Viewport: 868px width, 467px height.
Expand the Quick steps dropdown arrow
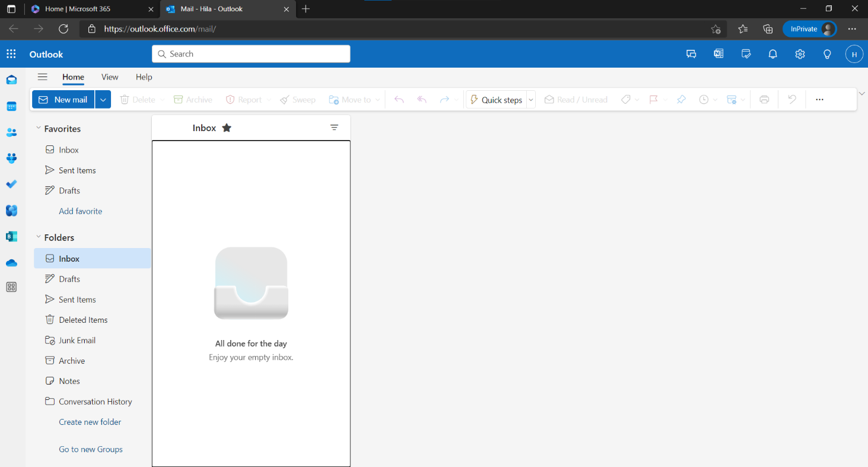tap(531, 100)
